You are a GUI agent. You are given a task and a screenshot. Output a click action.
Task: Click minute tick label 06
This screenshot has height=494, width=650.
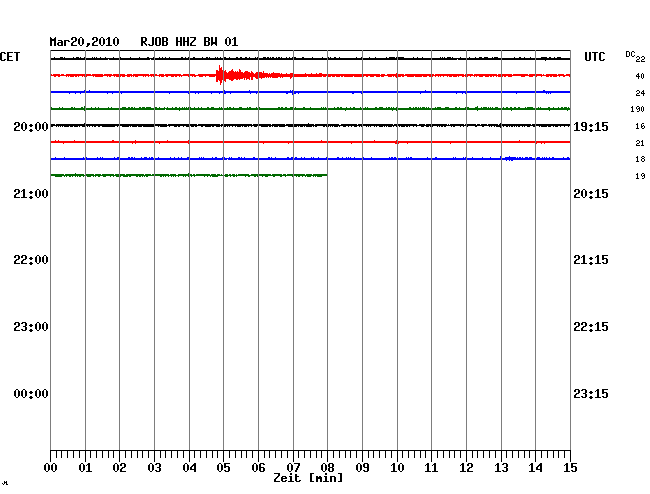258,468
